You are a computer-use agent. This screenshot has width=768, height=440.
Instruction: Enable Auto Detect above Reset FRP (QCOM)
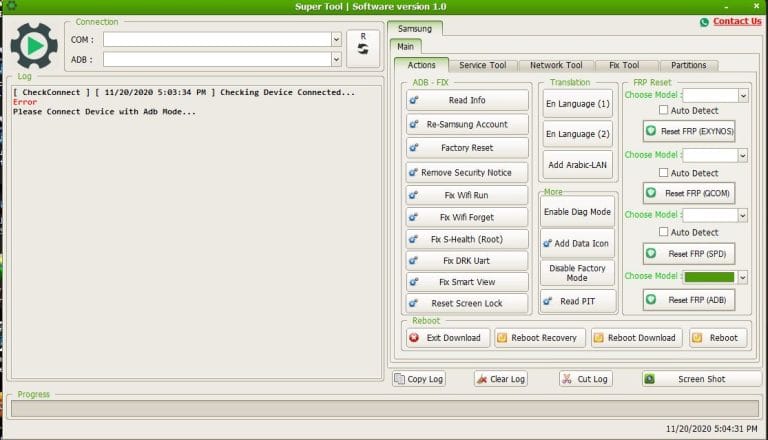pyautogui.click(x=663, y=172)
